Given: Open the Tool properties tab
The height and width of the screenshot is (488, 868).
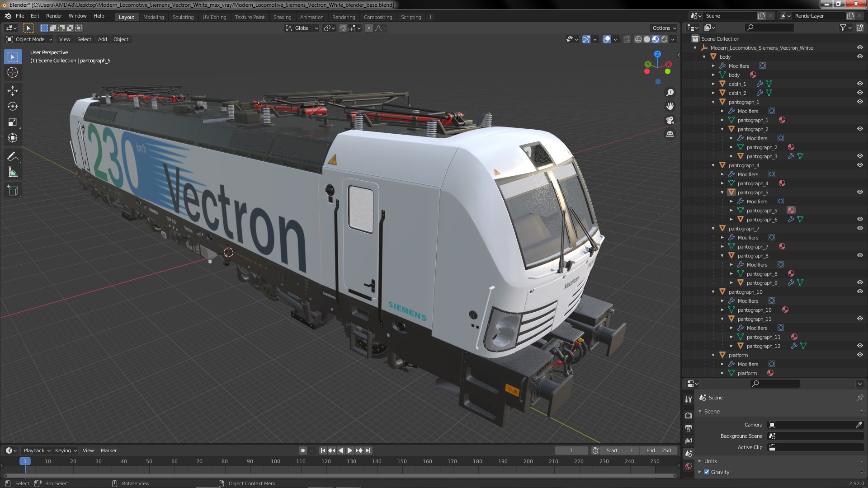Looking at the screenshot, I should [689, 399].
